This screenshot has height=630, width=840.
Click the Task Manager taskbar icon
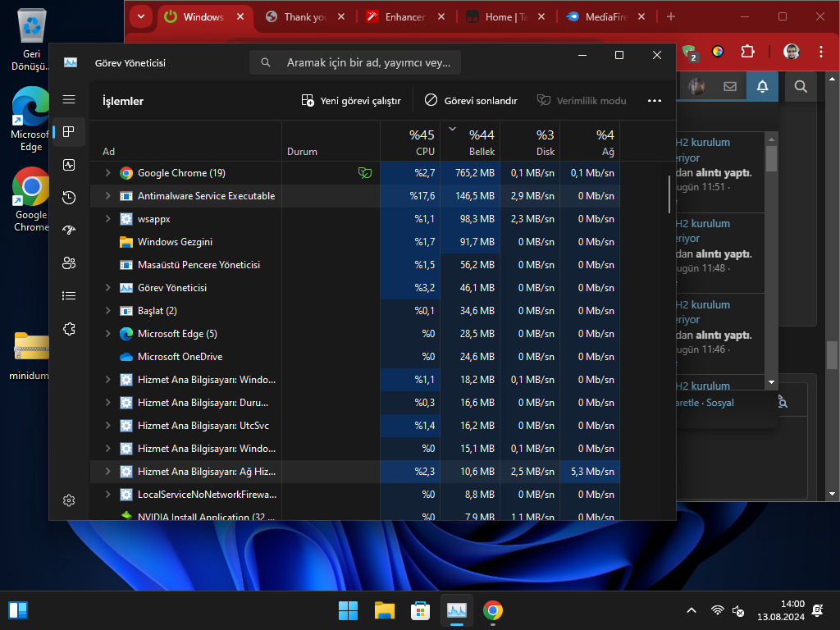point(456,610)
